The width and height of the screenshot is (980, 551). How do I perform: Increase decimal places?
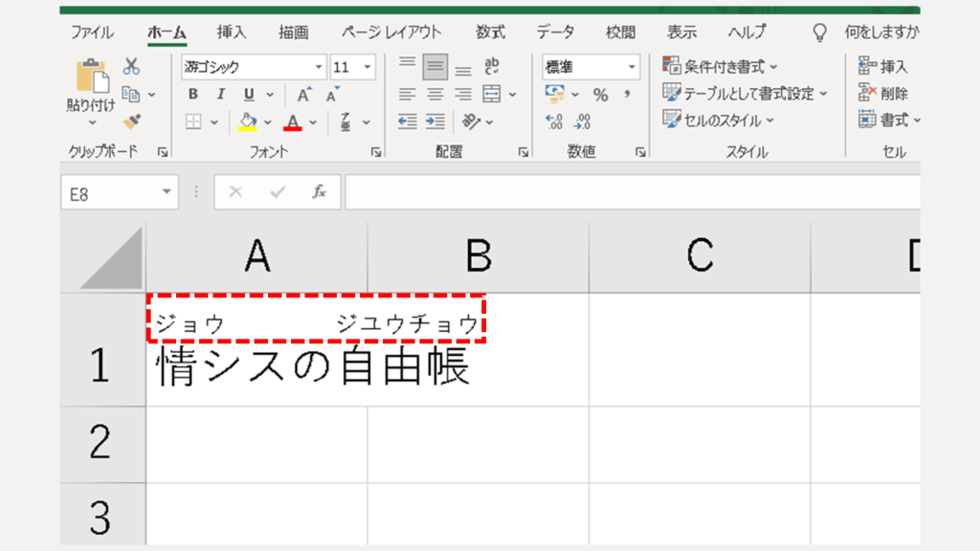554,121
